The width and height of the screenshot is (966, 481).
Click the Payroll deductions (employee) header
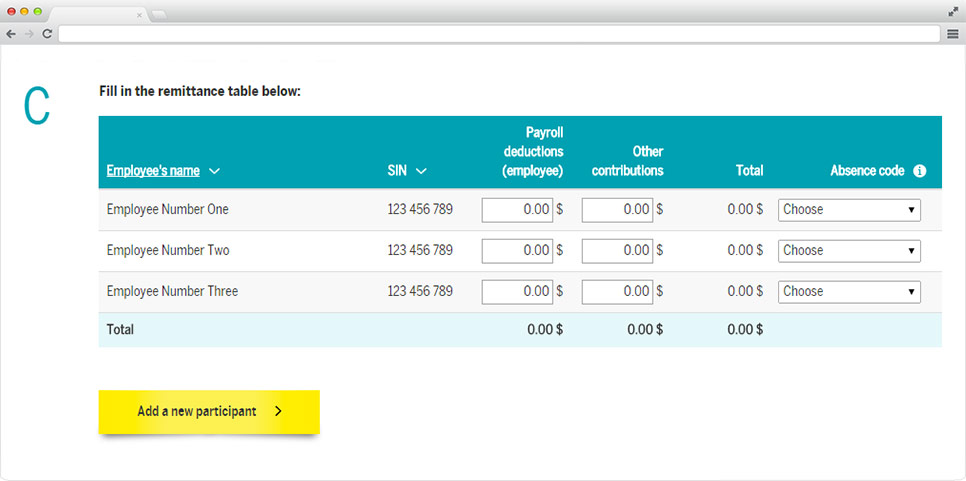point(533,152)
